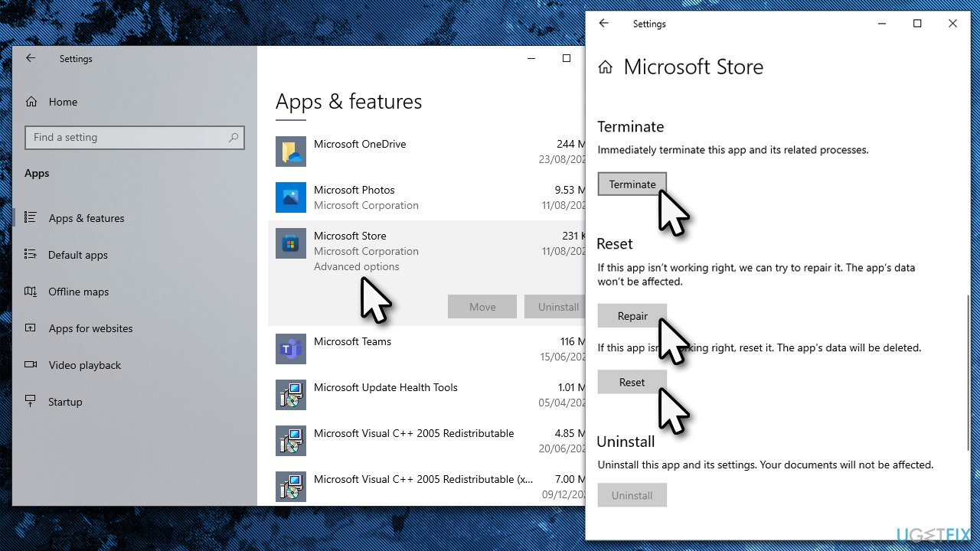Viewport: 980px width, 551px height.
Task: Select the Microsoft Store app icon
Action: (291, 243)
